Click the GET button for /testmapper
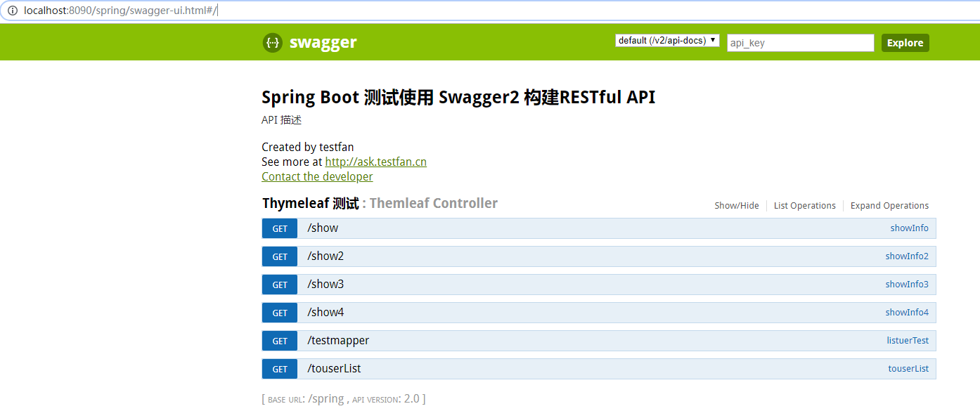The height and width of the screenshot is (411, 980). click(280, 341)
